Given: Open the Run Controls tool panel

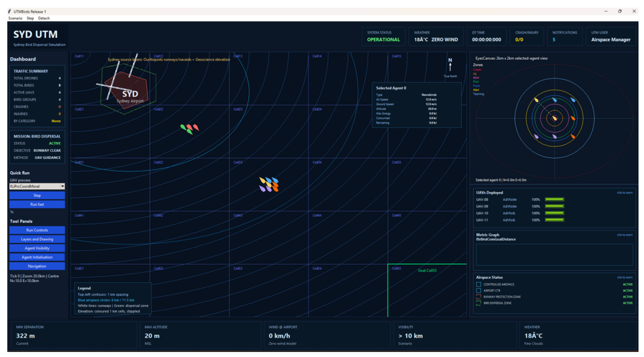Looking at the screenshot, I should (37, 230).
